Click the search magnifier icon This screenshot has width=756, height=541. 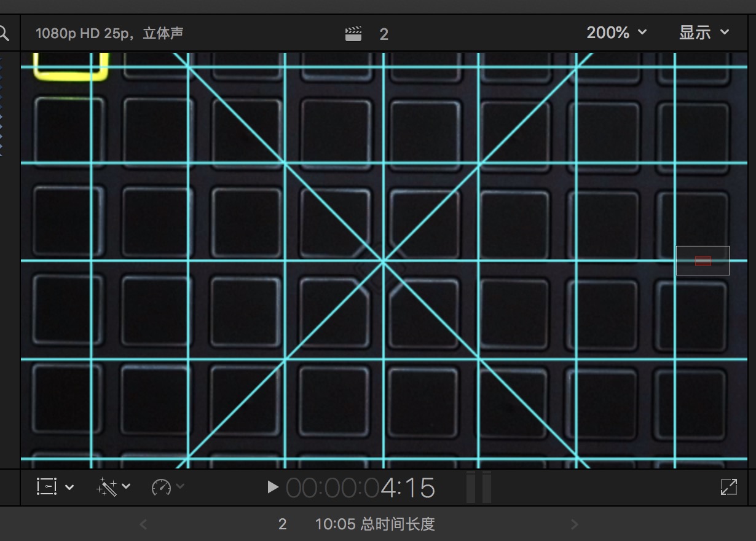tap(4, 34)
